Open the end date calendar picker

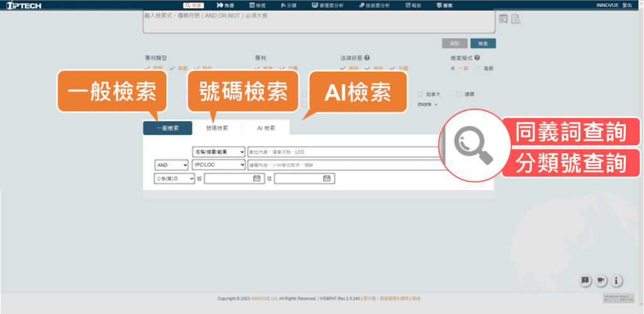click(x=326, y=178)
